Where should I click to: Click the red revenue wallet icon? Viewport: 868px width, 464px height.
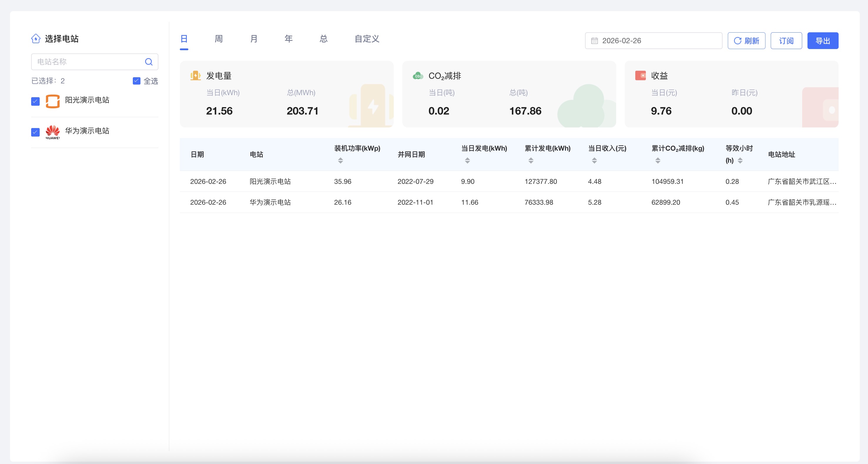click(640, 75)
